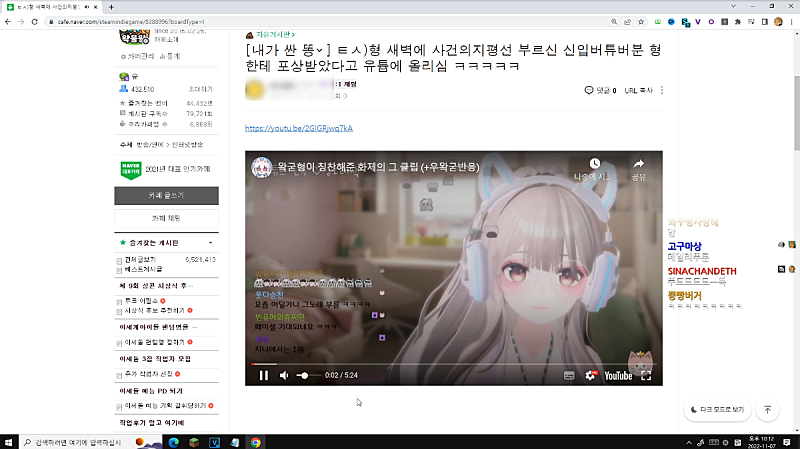
Task: Click the NAVER 대표카페 green badge
Action: click(x=131, y=170)
